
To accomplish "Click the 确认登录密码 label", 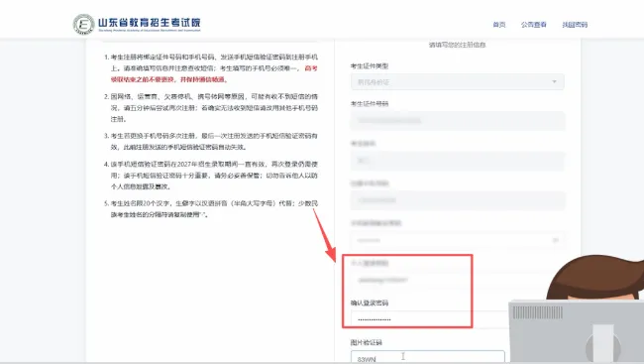I will point(370,303).
